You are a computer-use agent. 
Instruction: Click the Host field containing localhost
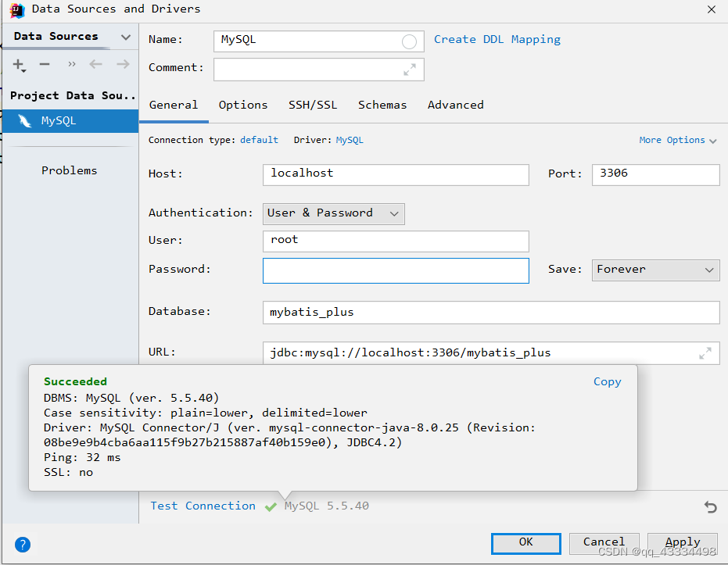pos(396,175)
